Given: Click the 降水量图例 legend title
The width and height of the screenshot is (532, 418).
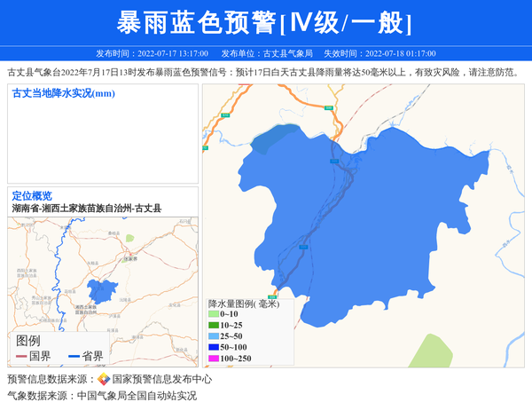Looking at the screenshot, I should tap(243, 303).
